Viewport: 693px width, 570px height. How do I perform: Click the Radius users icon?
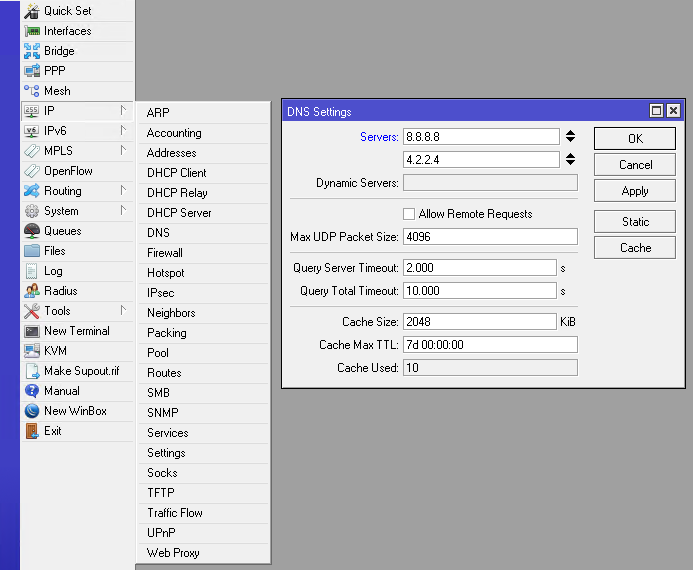pos(32,291)
